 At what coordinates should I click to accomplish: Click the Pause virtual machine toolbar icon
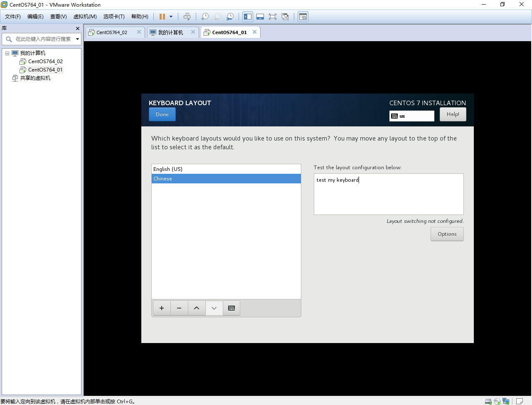coord(162,17)
